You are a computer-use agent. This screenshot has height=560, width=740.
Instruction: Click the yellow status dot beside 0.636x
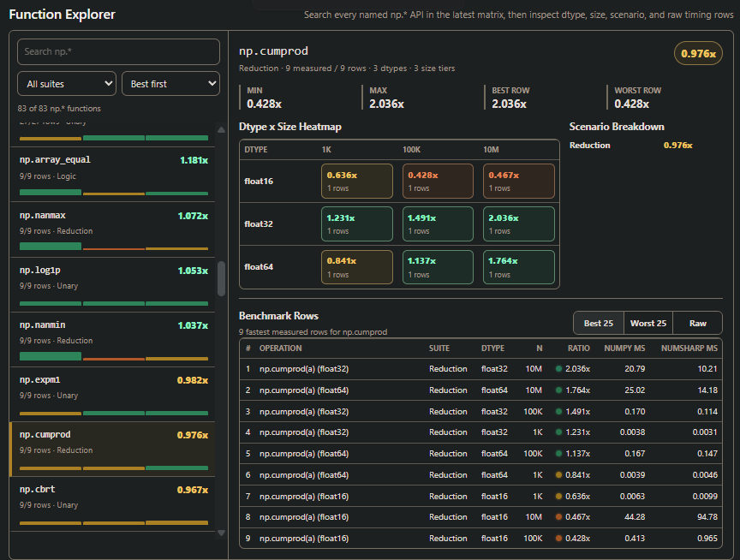tap(558, 497)
